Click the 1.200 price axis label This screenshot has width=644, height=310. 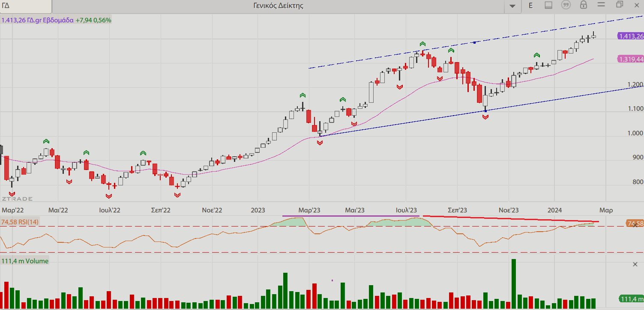pos(635,84)
